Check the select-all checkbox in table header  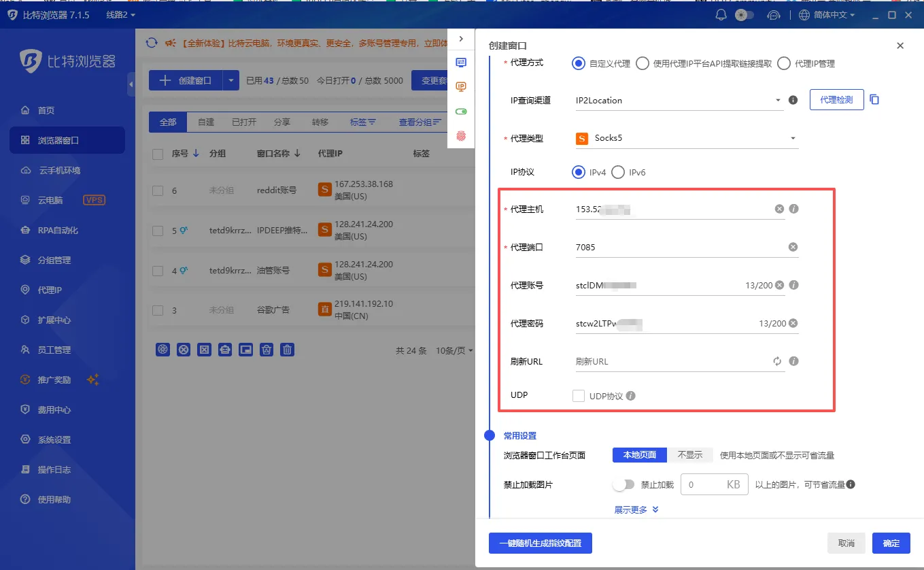[x=158, y=154]
